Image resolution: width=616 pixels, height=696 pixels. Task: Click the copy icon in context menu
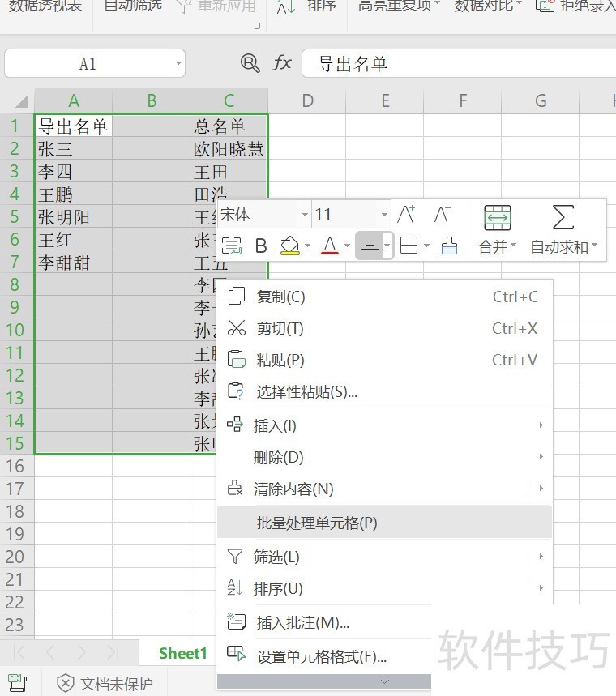(x=237, y=296)
